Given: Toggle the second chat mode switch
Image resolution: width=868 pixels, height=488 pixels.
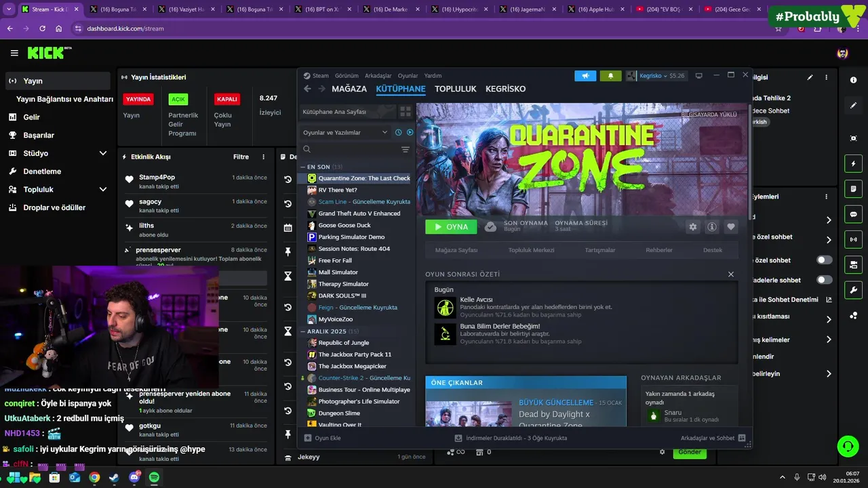Looking at the screenshot, I should tap(825, 279).
